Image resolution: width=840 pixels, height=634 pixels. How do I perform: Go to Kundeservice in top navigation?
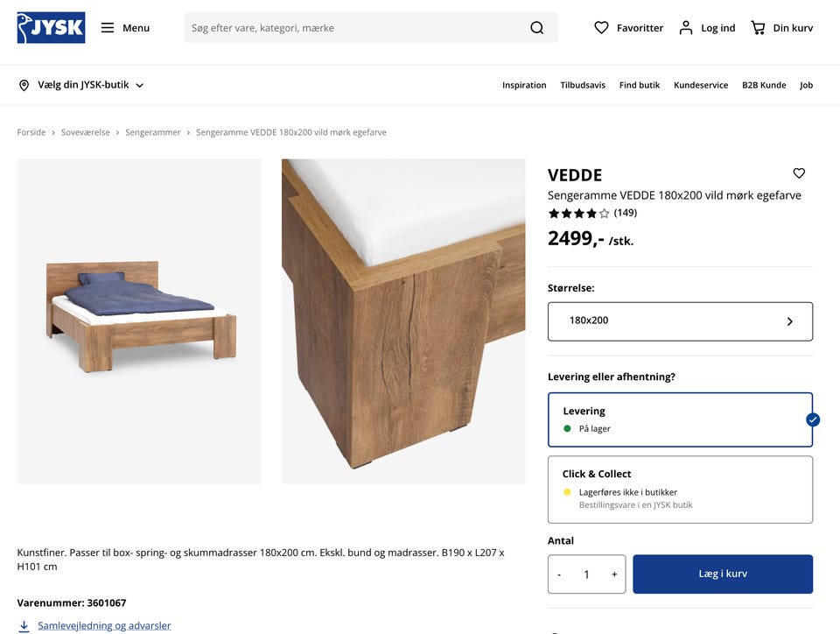(x=701, y=85)
